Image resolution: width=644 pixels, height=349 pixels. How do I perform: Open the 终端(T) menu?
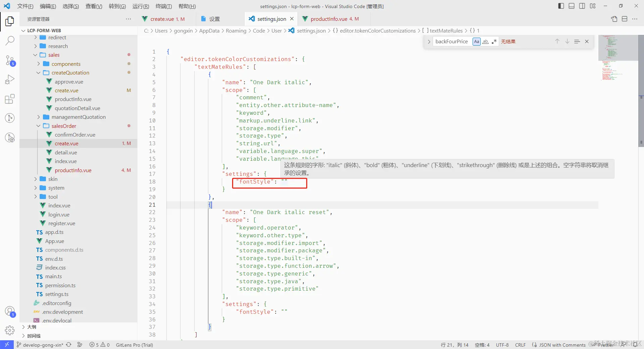click(164, 6)
